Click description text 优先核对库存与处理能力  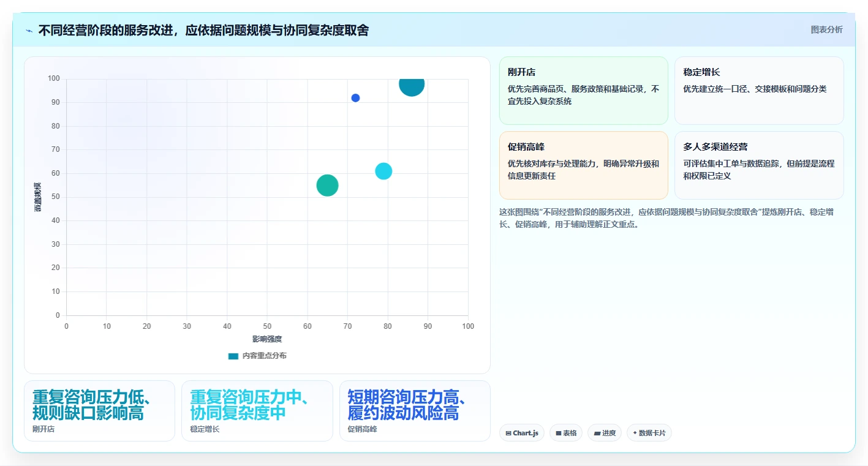[583, 170]
